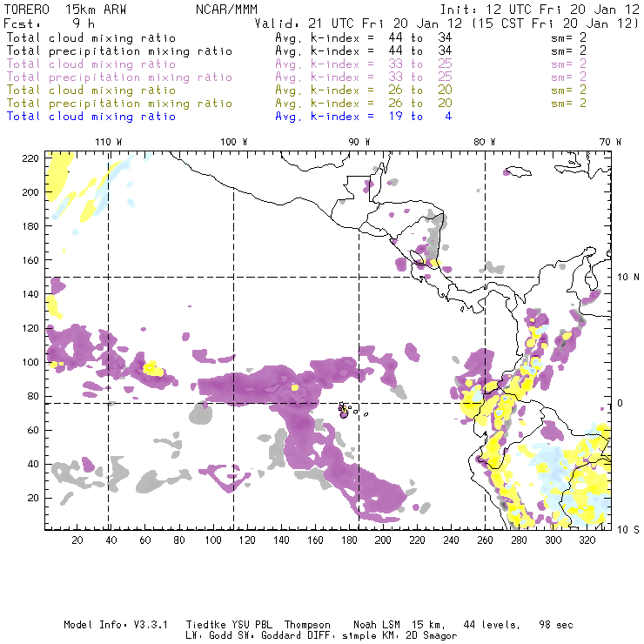Click the '110 W' longitude label
Viewport: 644px width, 644px height.
pyautogui.click(x=109, y=142)
